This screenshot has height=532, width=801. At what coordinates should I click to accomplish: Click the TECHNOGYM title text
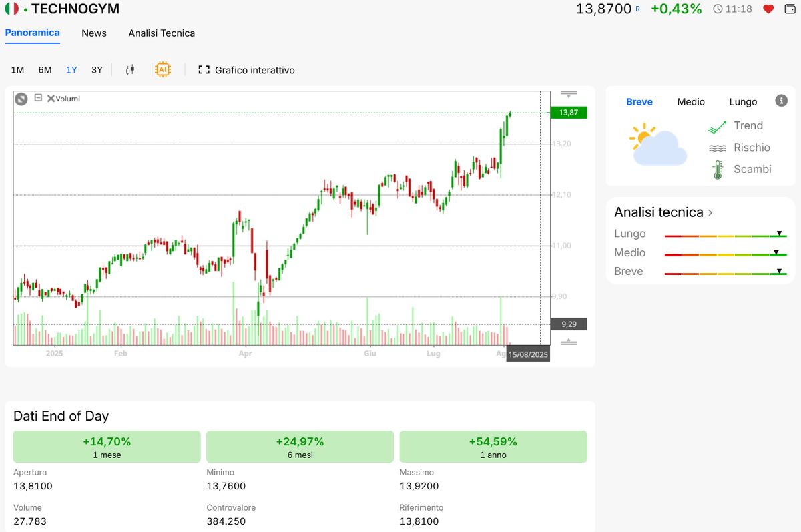pyautogui.click(x=75, y=9)
